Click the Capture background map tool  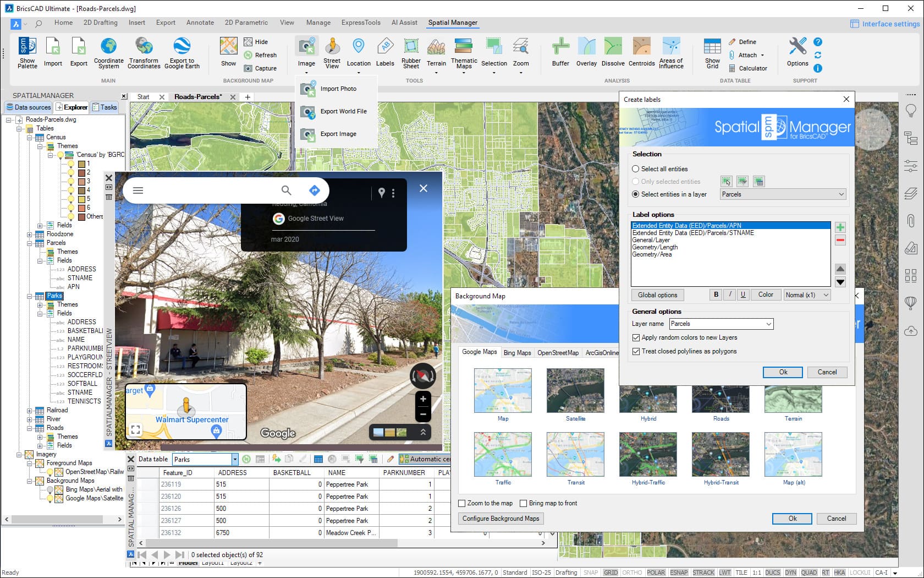tap(260, 68)
